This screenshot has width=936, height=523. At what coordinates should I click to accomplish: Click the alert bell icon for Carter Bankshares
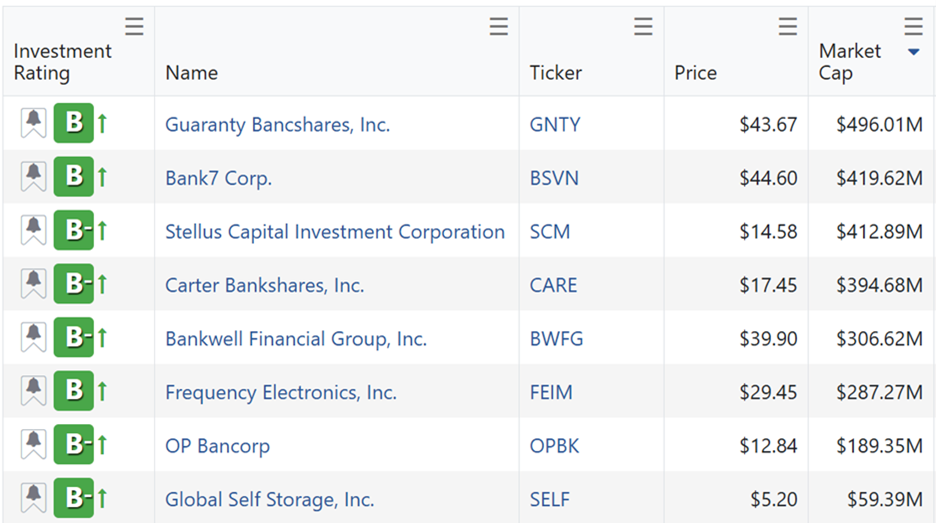(x=33, y=284)
